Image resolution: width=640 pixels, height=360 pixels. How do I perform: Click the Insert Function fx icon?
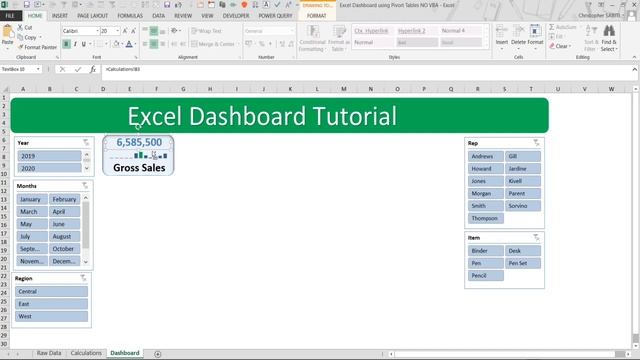click(93, 69)
